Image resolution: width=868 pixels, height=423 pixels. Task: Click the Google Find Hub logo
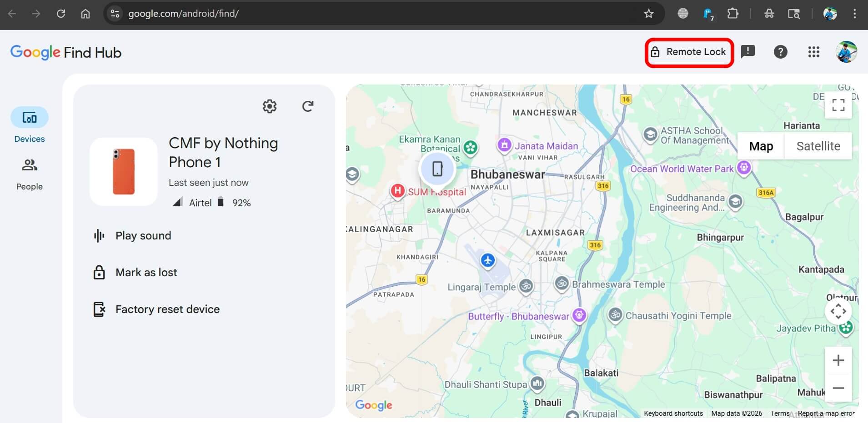pos(66,52)
